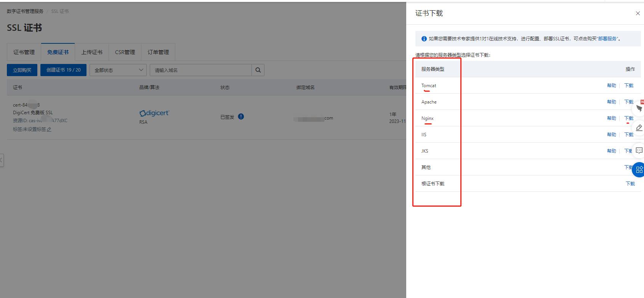Download from the 根证书下载 row
This screenshot has width=644, height=298.
point(630,184)
